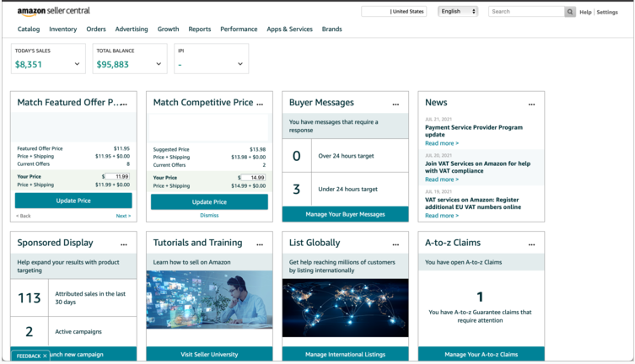Open List Globally card options menu

[396, 244]
